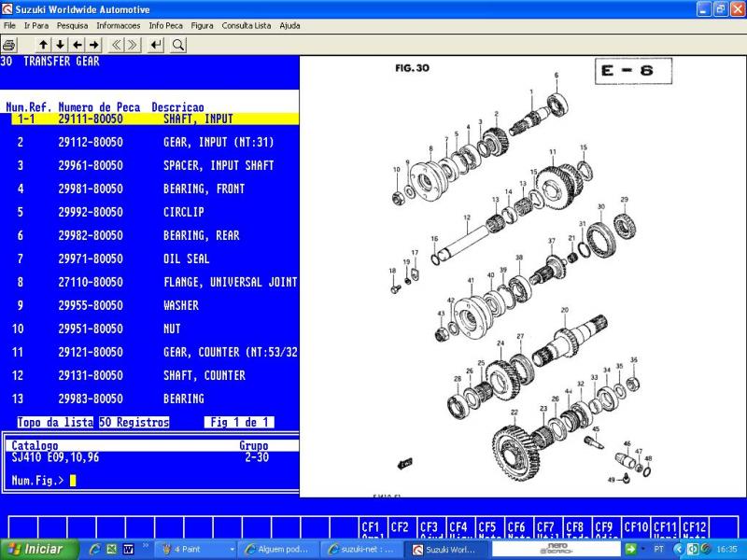This screenshot has height=560, width=747.
Task: Click the Fig 1 de 1 indicator
Action: (239, 423)
